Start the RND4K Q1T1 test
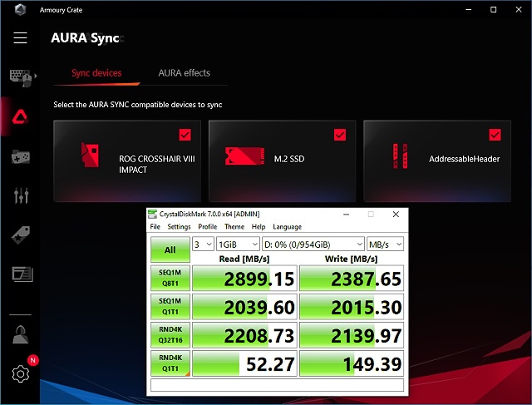532x405 pixels. pyautogui.click(x=170, y=363)
